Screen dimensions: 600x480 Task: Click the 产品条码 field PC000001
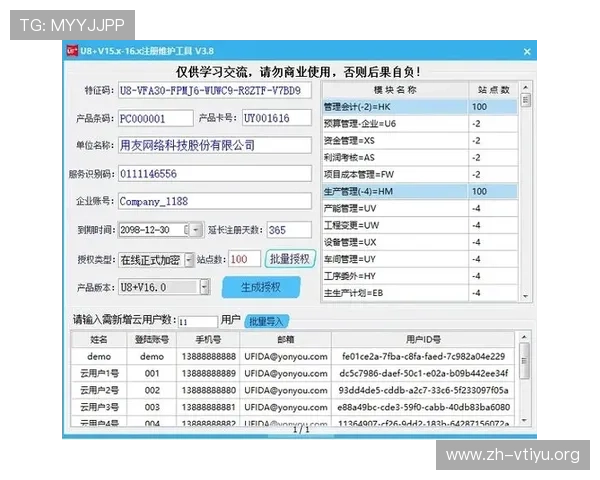[x=155, y=118]
